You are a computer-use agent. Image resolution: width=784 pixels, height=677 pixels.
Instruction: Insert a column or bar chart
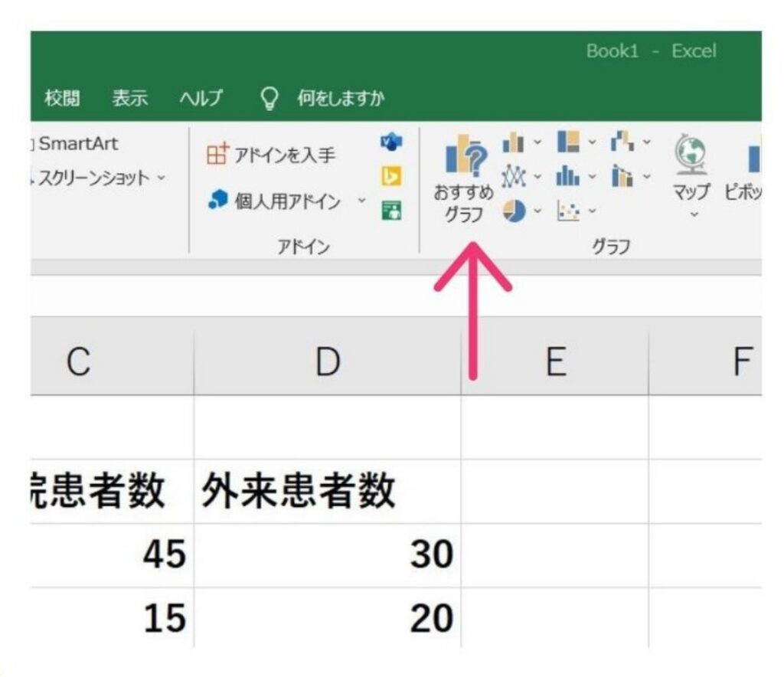click(513, 142)
